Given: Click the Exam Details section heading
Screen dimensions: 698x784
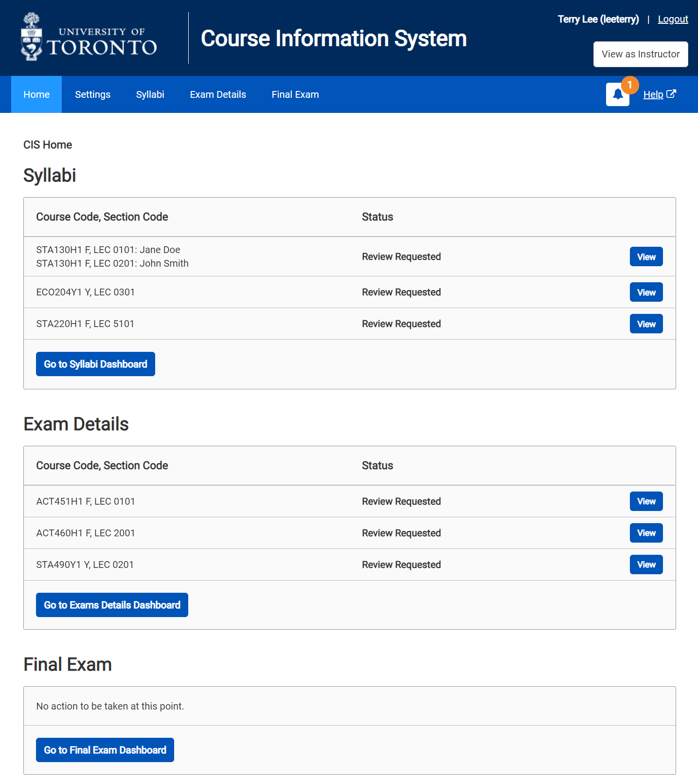Looking at the screenshot, I should click(76, 424).
